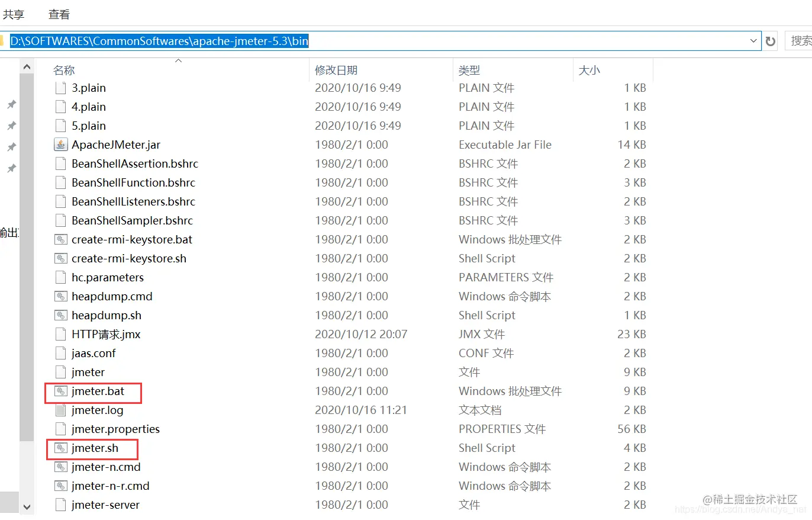Select the file named jmeter without extension
This screenshot has width=812, height=520.
88,372
